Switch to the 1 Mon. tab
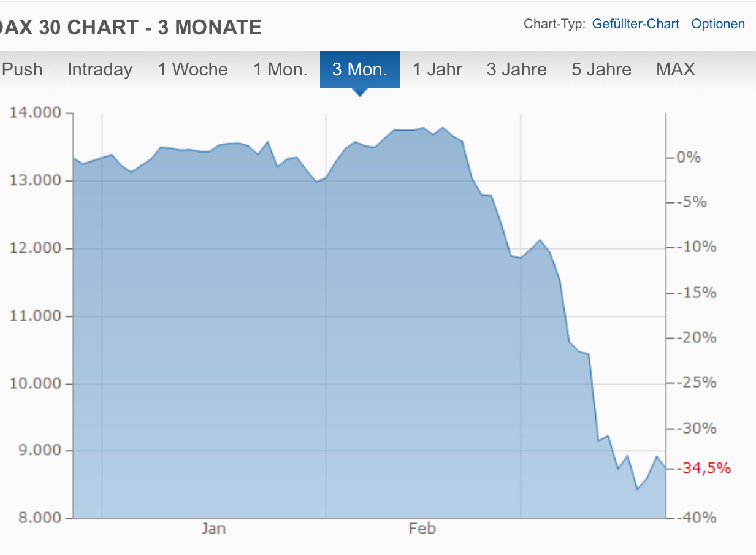Viewport: 756px width, 555px height. coord(280,69)
